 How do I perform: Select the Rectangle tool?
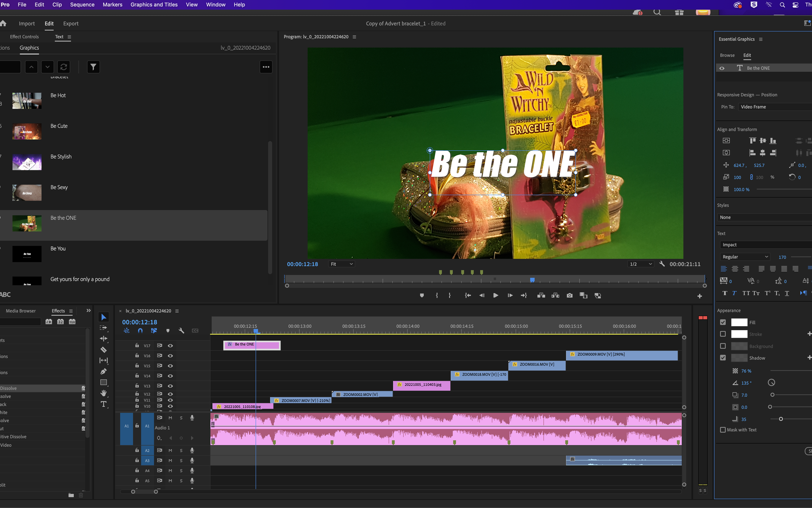tap(103, 382)
